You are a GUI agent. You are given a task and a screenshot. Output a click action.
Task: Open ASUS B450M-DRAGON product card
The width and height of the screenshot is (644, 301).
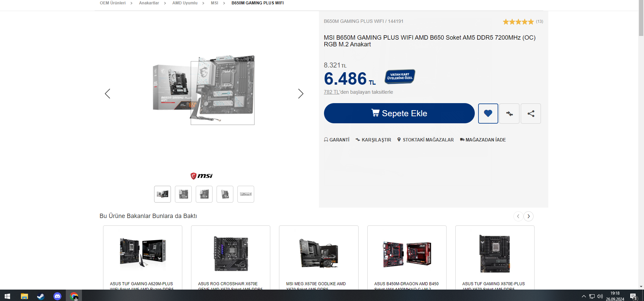[407, 258]
